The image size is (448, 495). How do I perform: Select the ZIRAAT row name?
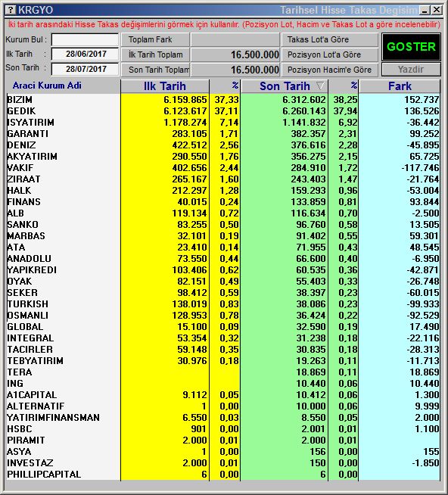(23, 179)
